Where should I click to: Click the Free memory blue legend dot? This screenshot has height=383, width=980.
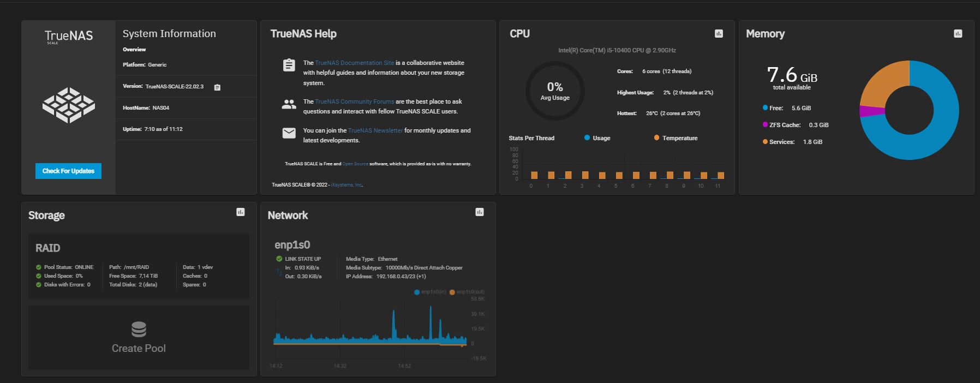click(x=766, y=108)
